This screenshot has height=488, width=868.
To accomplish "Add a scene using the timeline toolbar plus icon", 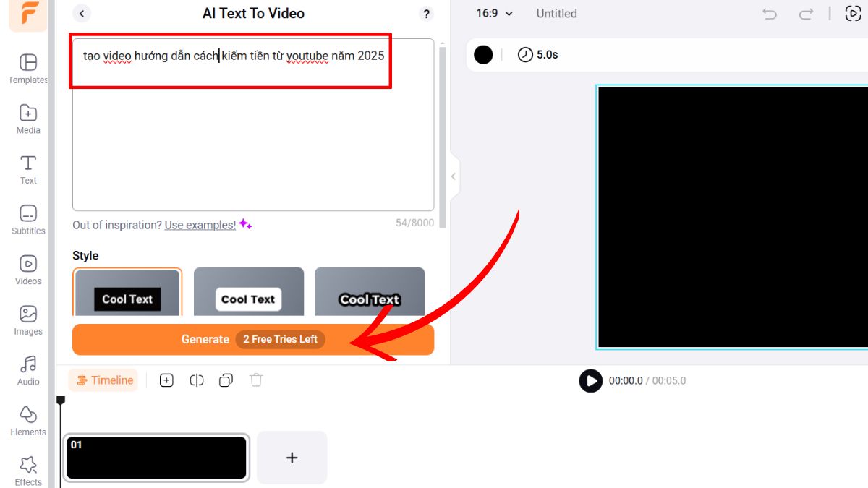I will point(166,380).
